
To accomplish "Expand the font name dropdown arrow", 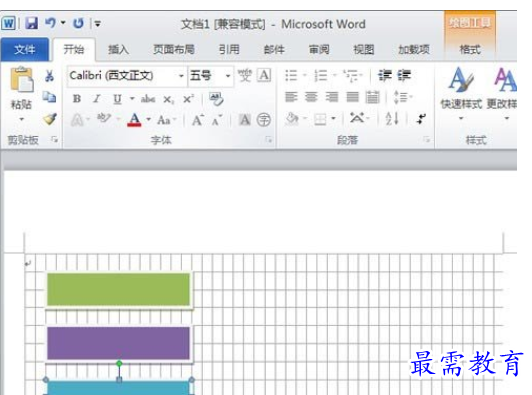I will point(181,75).
